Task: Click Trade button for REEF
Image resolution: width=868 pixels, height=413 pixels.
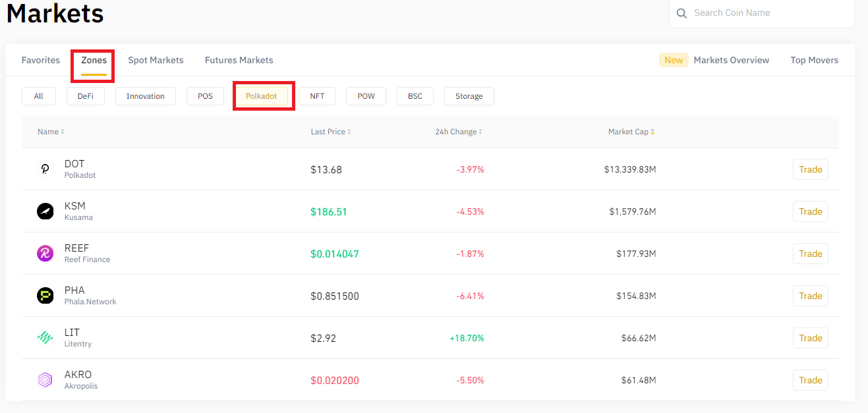Action: click(811, 254)
